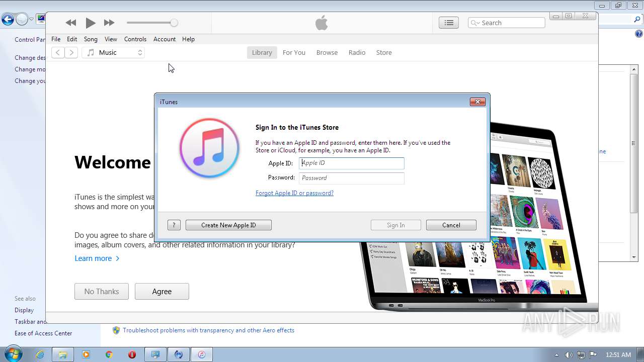Click the Play button in iTunes
The width and height of the screenshot is (644, 362).
[x=90, y=23]
